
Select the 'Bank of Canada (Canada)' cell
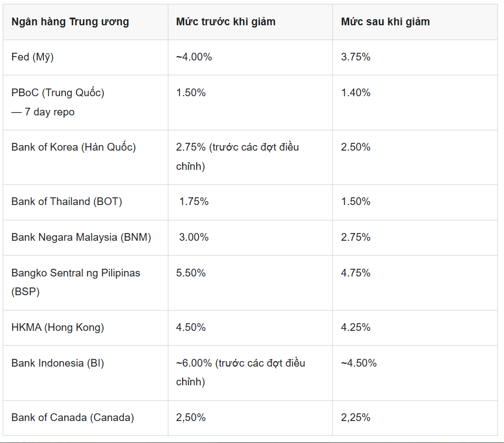pos(72,418)
